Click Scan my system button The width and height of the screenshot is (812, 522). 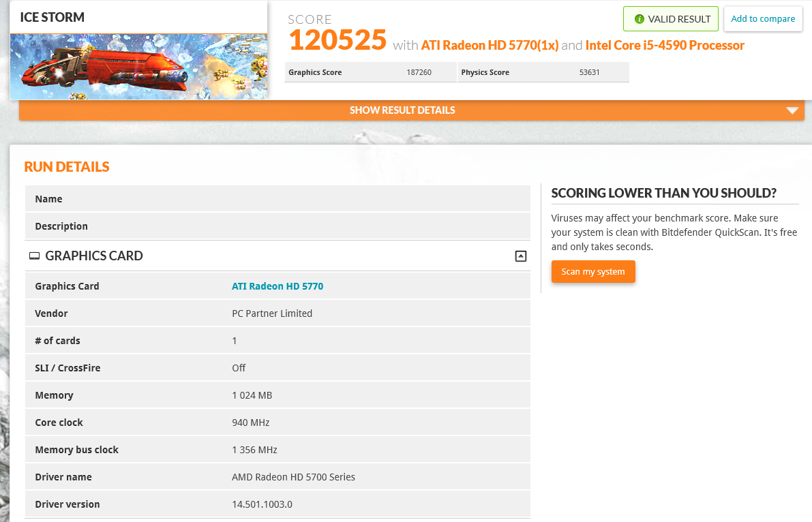click(x=593, y=271)
